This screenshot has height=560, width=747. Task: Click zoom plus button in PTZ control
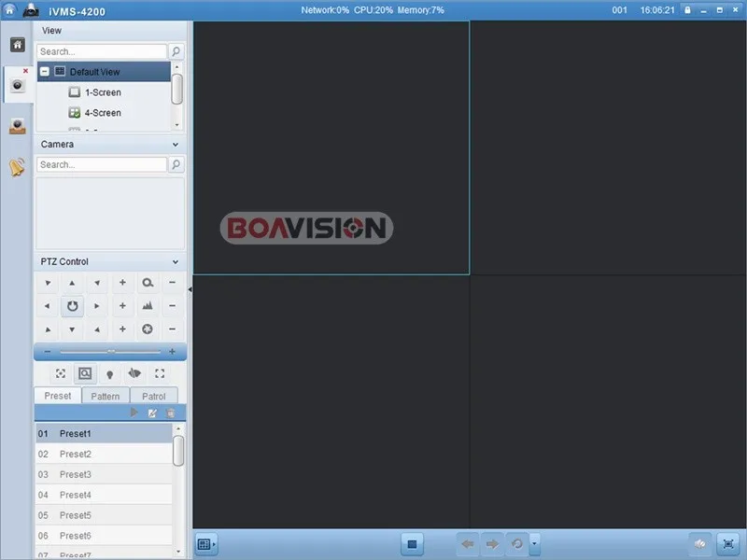[122, 283]
